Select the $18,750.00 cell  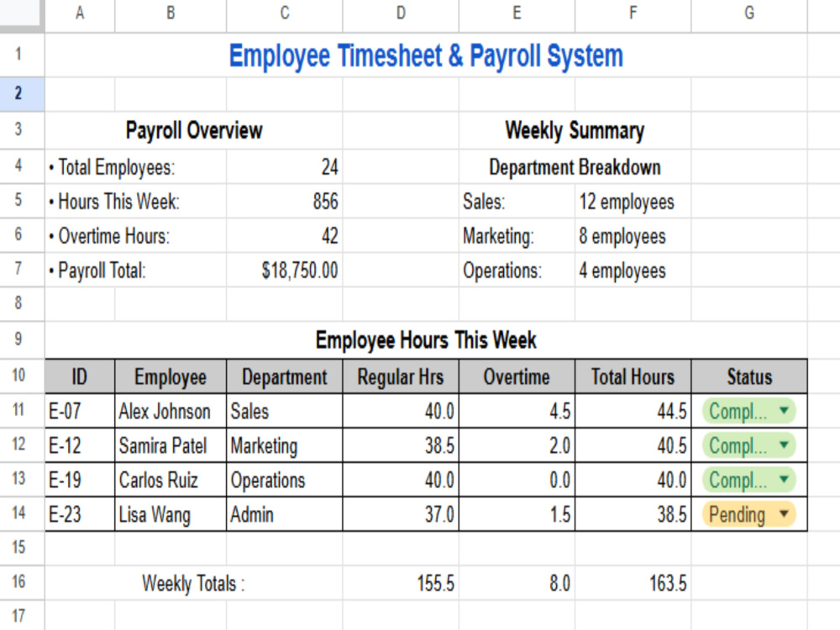click(285, 270)
